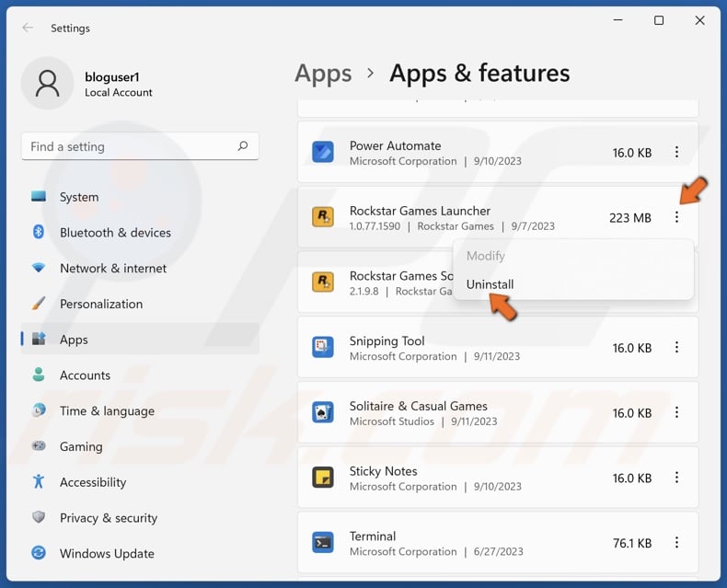Image resolution: width=727 pixels, height=588 pixels.
Task: Click the Solitaire & Casual Games icon
Action: coord(323,412)
